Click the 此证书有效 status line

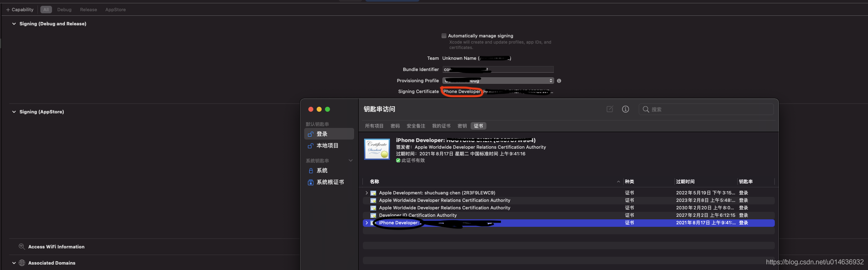pos(411,160)
